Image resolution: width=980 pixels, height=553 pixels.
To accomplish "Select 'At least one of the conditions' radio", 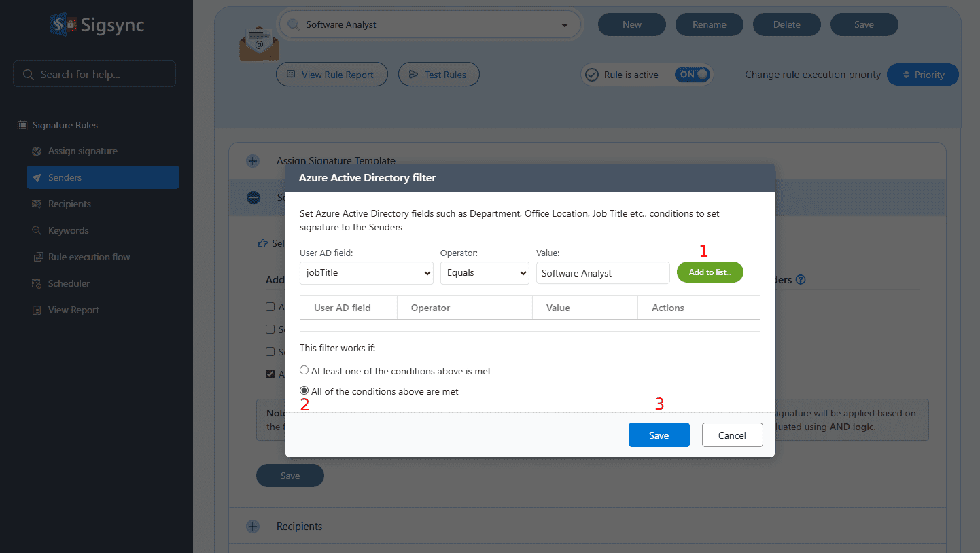I will tap(304, 371).
